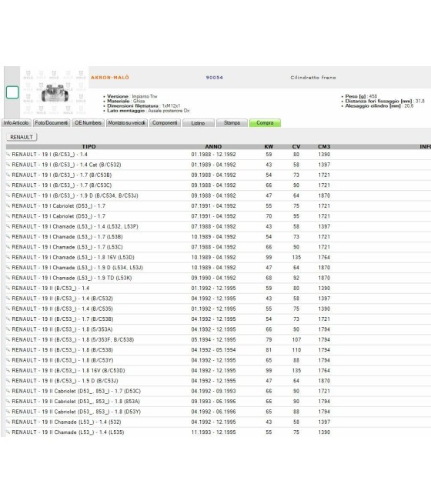Click the magnifier icon for 19 II 1.8 (B/C53Y)
The height and width of the screenshot is (504, 431).
pos(8,360)
